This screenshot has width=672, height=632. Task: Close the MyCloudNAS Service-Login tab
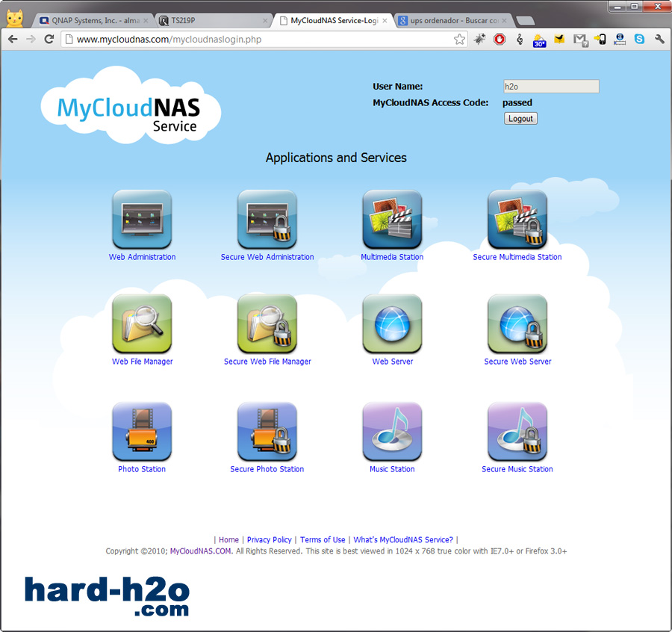pyautogui.click(x=385, y=21)
